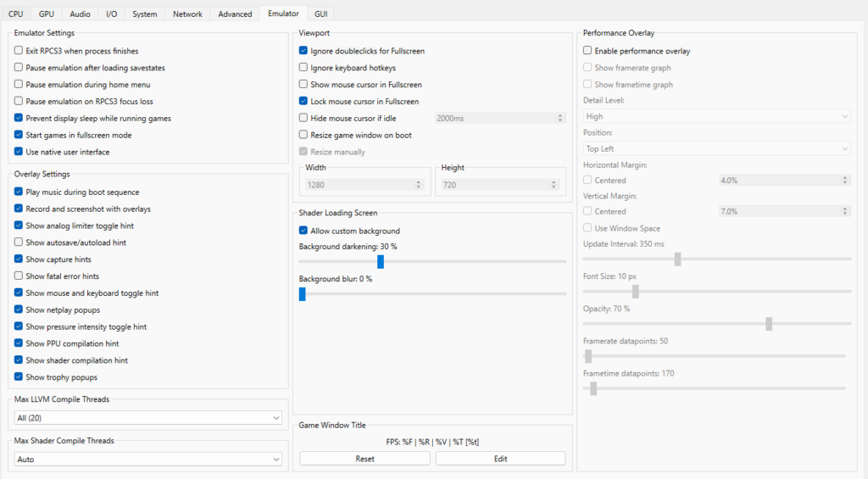Switch to the CPU tab

pyautogui.click(x=16, y=14)
